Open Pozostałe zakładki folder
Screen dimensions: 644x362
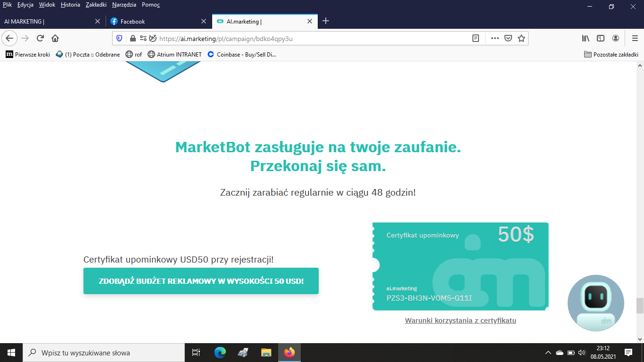pos(611,55)
